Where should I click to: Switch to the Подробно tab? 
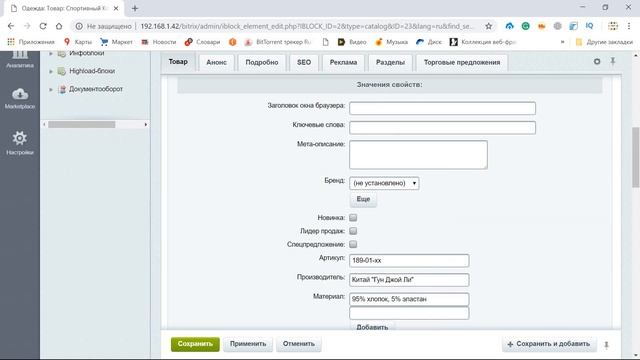coord(262,62)
